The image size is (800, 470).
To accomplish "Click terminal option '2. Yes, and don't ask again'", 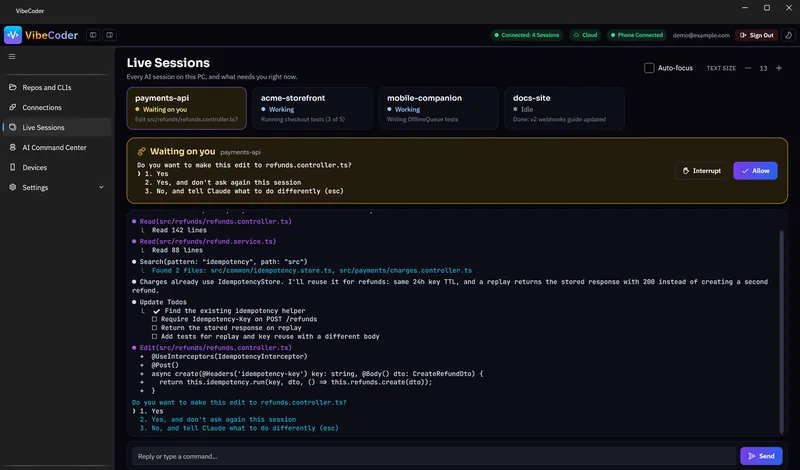I will [218, 419].
